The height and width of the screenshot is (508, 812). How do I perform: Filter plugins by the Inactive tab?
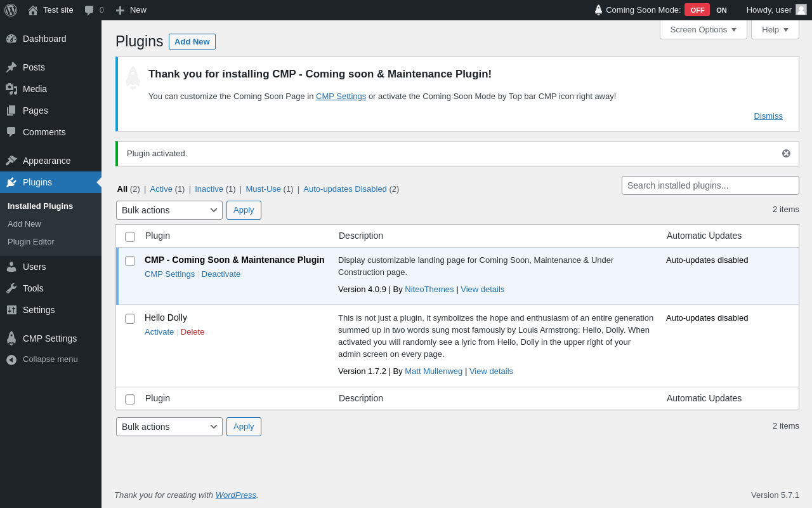(x=209, y=189)
